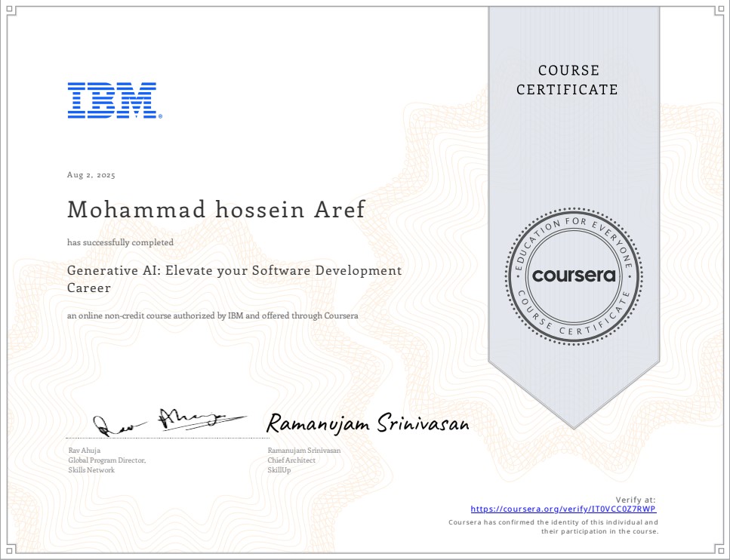This screenshot has height=560, width=730.
Task: Click the blue IBM logo
Action: (x=113, y=100)
